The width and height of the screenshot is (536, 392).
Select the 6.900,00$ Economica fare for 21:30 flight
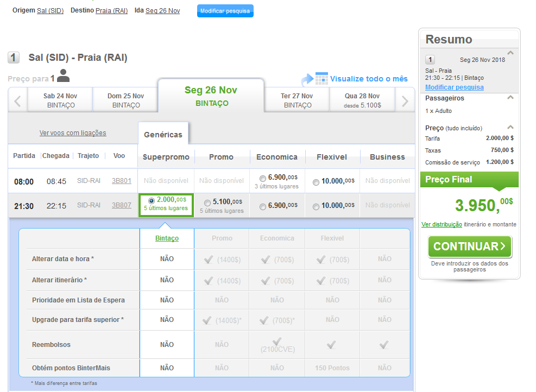(x=263, y=206)
